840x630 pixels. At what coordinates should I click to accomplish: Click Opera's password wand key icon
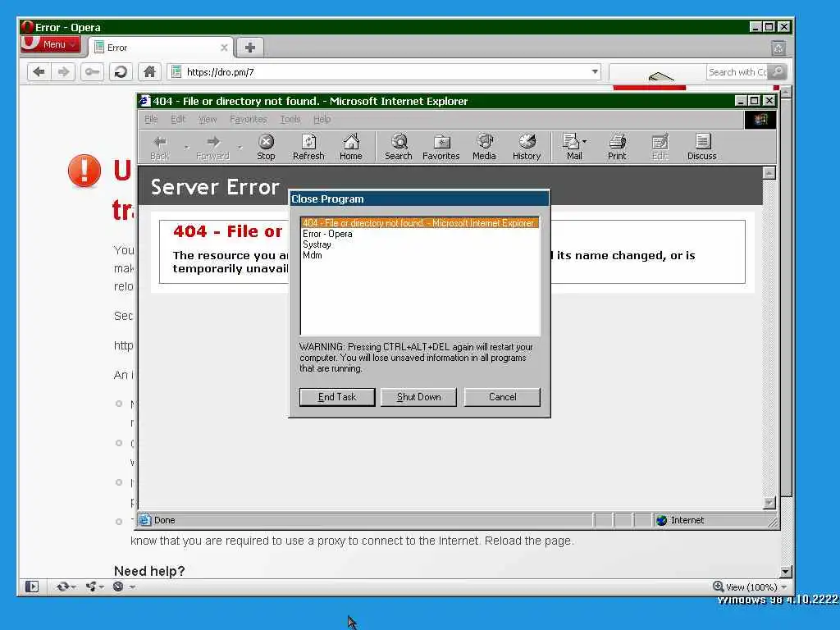(92, 72)
